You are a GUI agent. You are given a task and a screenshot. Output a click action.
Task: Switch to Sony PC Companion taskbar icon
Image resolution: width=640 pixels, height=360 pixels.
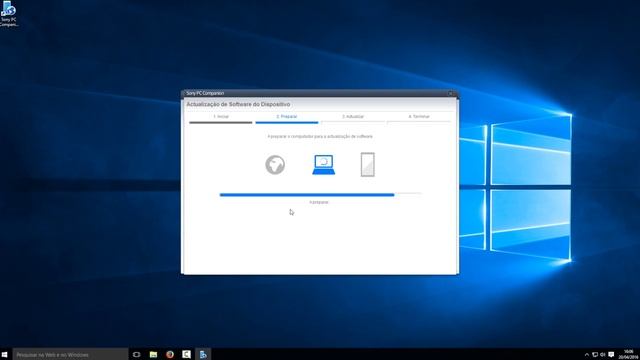click(x=203, y=354)
